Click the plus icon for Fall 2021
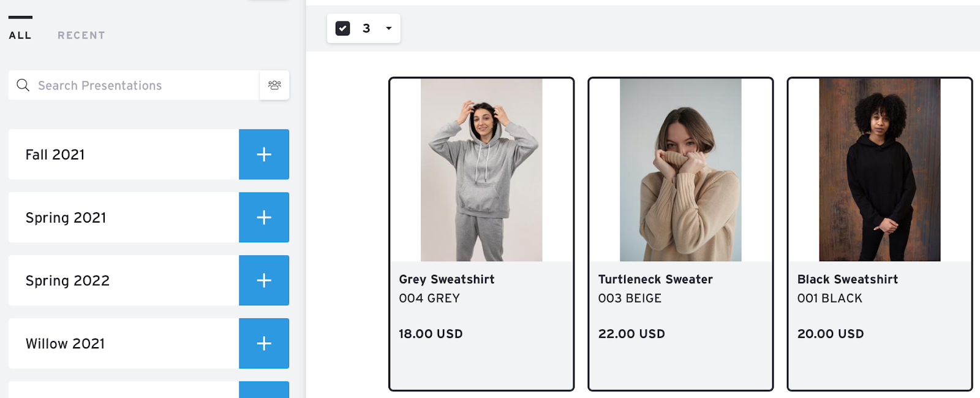Viewport: 980px width, 398px height. click(x=264, y=155)
